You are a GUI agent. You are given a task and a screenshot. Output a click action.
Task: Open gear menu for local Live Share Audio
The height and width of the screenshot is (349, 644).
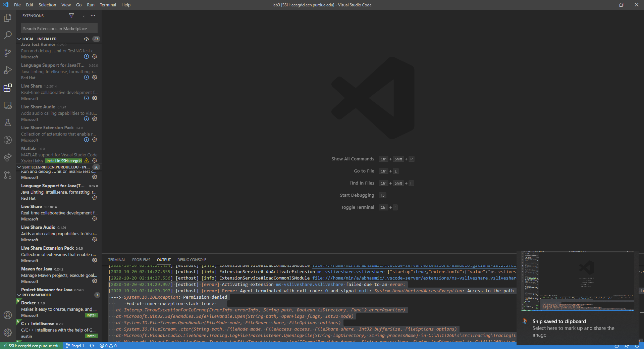[95, 119]
